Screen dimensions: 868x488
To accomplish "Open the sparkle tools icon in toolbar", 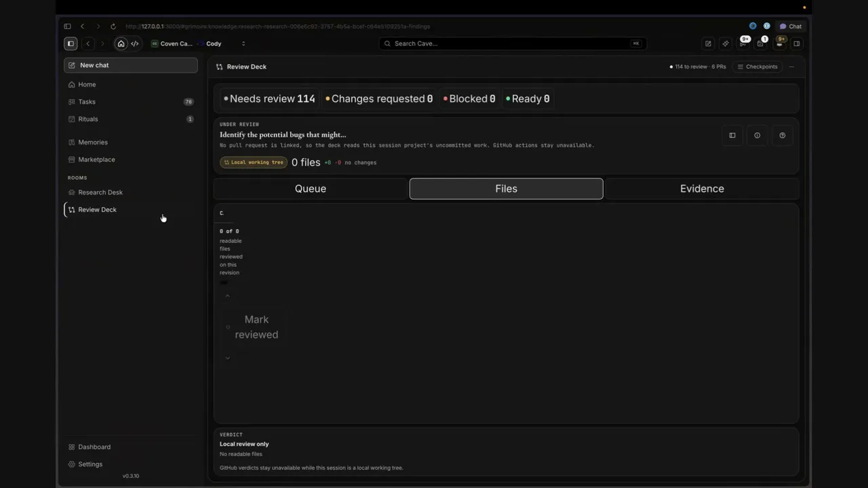I will click(x=726, y=43).
